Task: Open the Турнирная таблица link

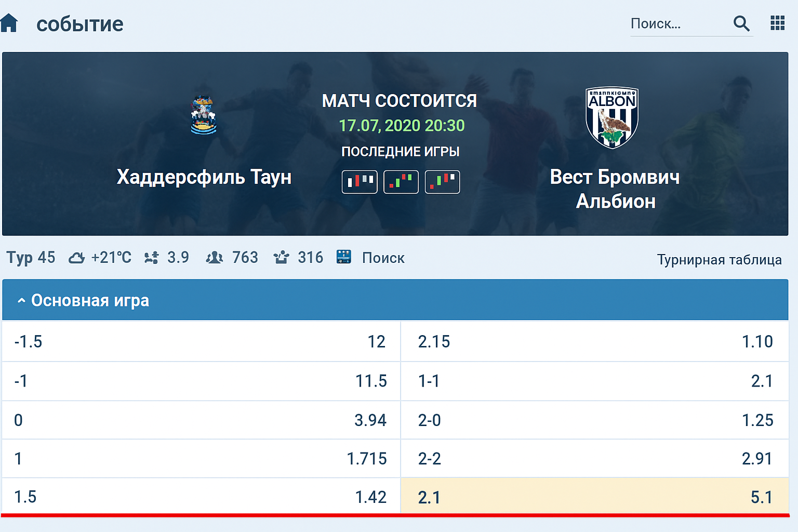Action: (719, 260)
